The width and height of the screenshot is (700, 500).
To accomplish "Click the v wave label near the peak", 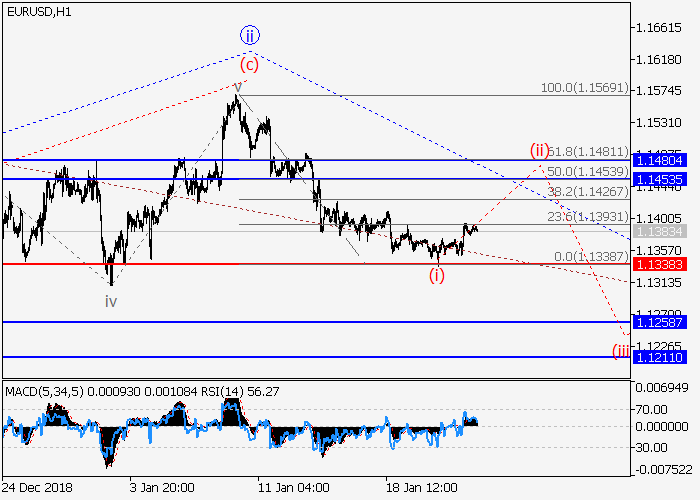I will point(238,87).
